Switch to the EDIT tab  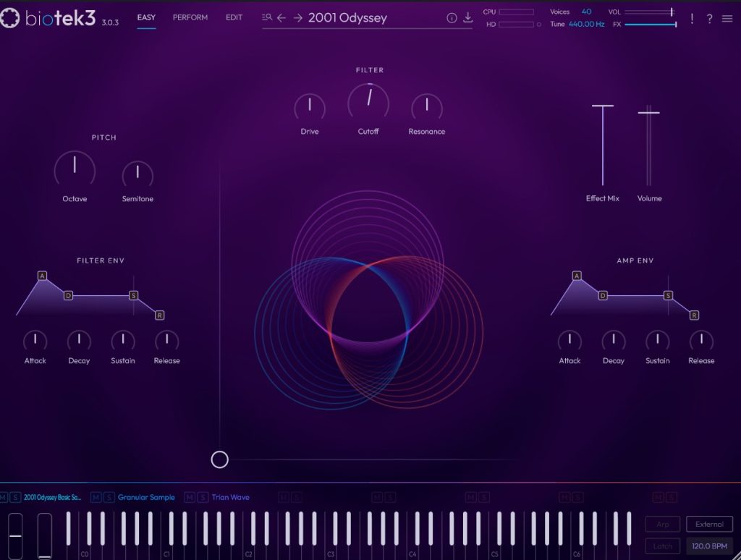(x=234, y=17)
